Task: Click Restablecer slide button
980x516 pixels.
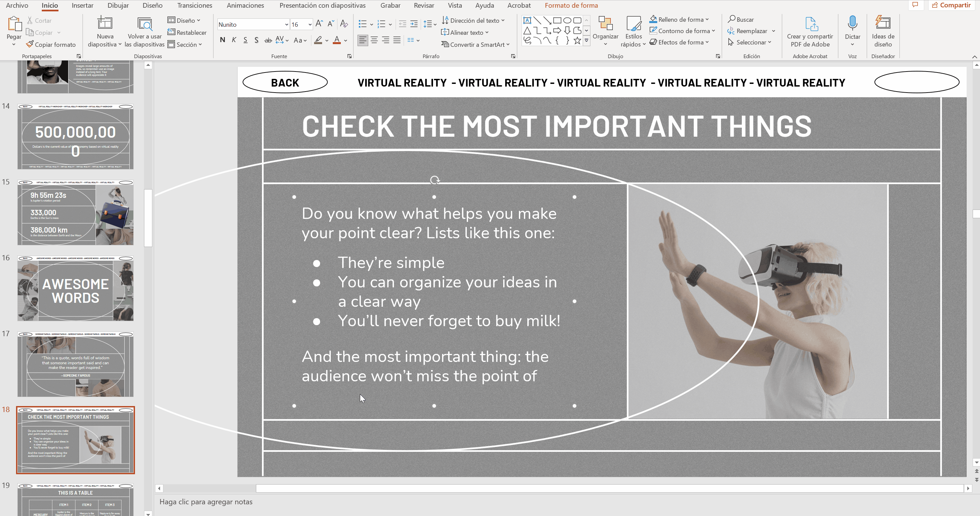Action: pyautogui.click(x=187, y=32)
